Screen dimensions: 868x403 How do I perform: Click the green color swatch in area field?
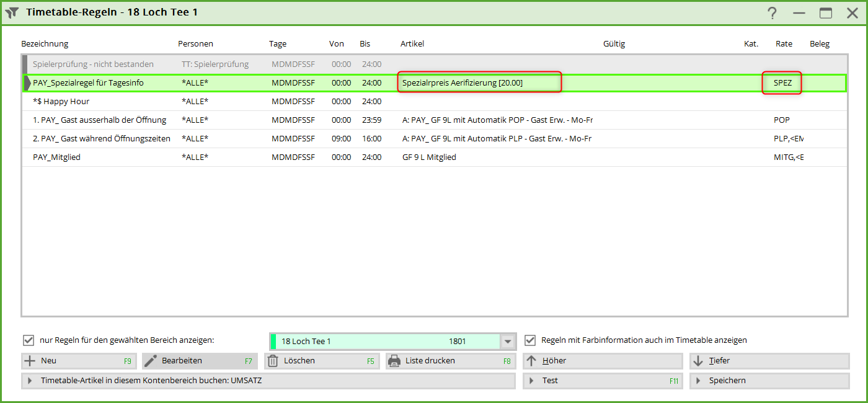coord(273,342)
